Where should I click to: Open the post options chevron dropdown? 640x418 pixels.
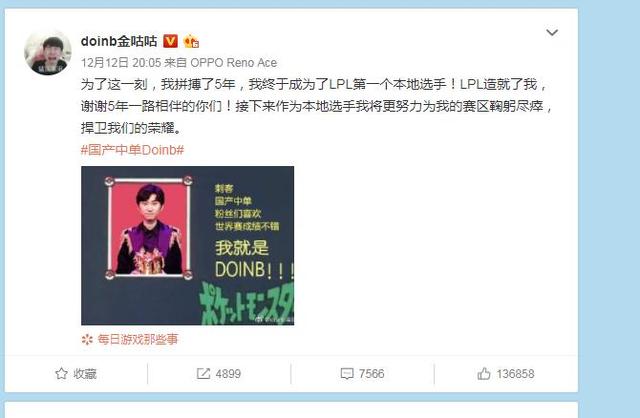coord(552,32)
